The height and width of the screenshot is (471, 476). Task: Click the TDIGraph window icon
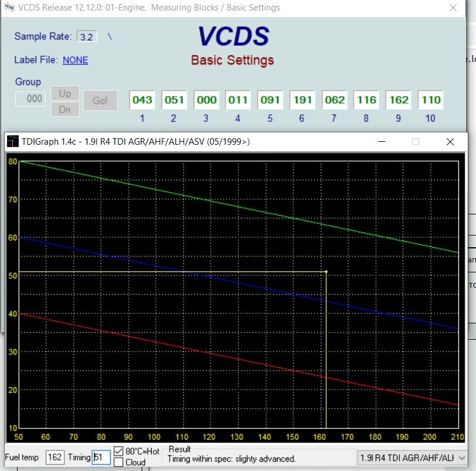(12, 142)
